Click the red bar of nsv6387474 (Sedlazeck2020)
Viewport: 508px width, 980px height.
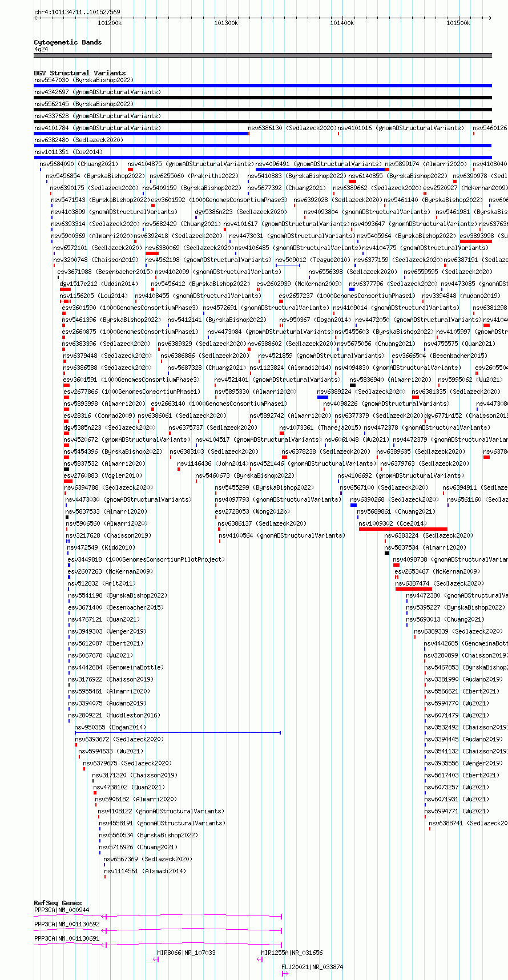(x=414, y=589)
